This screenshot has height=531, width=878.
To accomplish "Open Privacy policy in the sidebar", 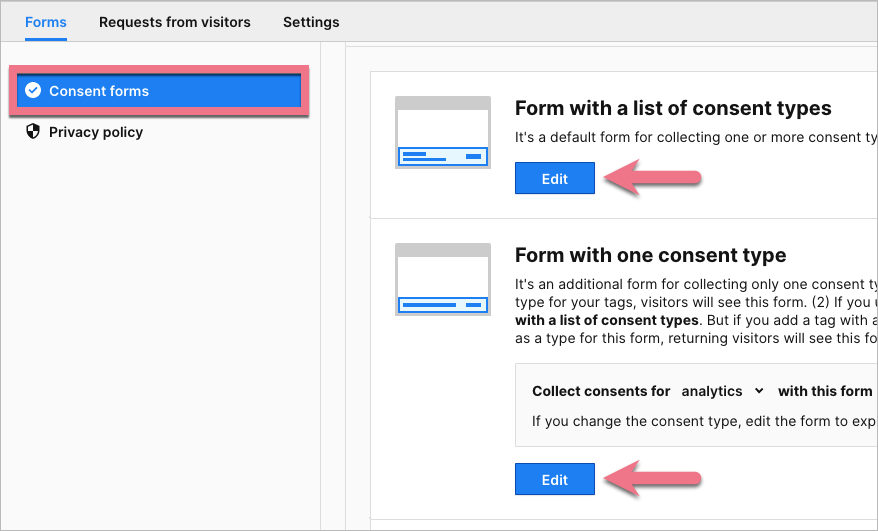I will (x=96, y=132).
